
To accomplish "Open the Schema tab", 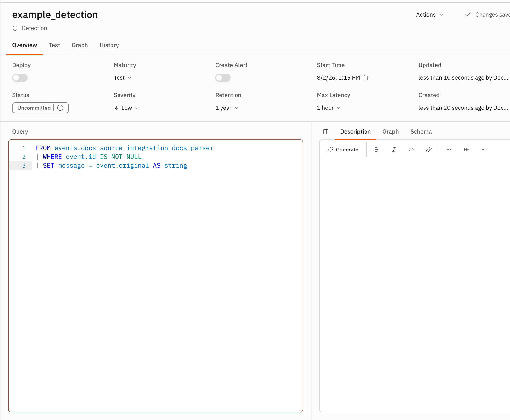I will (421, 132).
